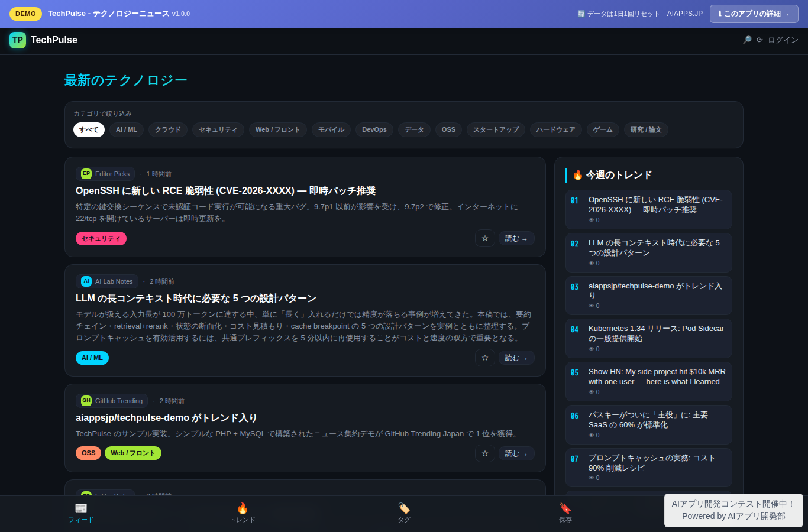The width and height of the screenshot is (808, 532).
Task: Open trend item 01 OpenSSH RCE
Action: click(649, 209)
